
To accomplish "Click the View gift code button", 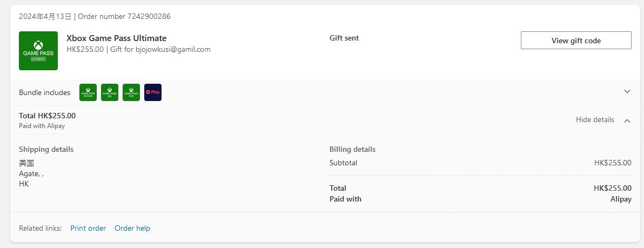I will [x=576, y=41].
